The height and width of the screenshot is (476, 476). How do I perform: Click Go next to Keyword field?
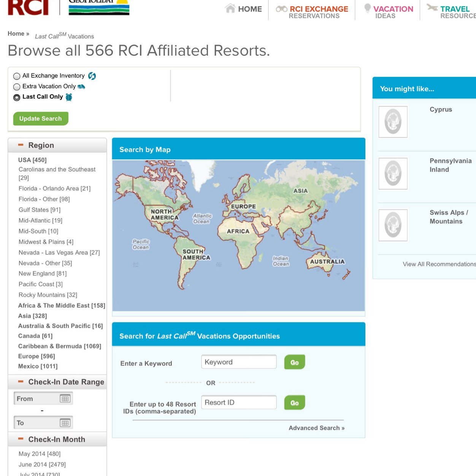pos(295,362)
